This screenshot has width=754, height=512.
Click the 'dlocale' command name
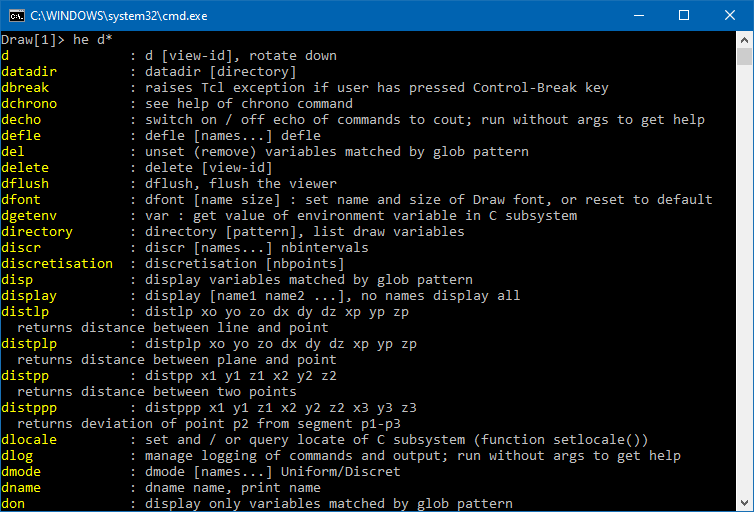coord(30,440)
